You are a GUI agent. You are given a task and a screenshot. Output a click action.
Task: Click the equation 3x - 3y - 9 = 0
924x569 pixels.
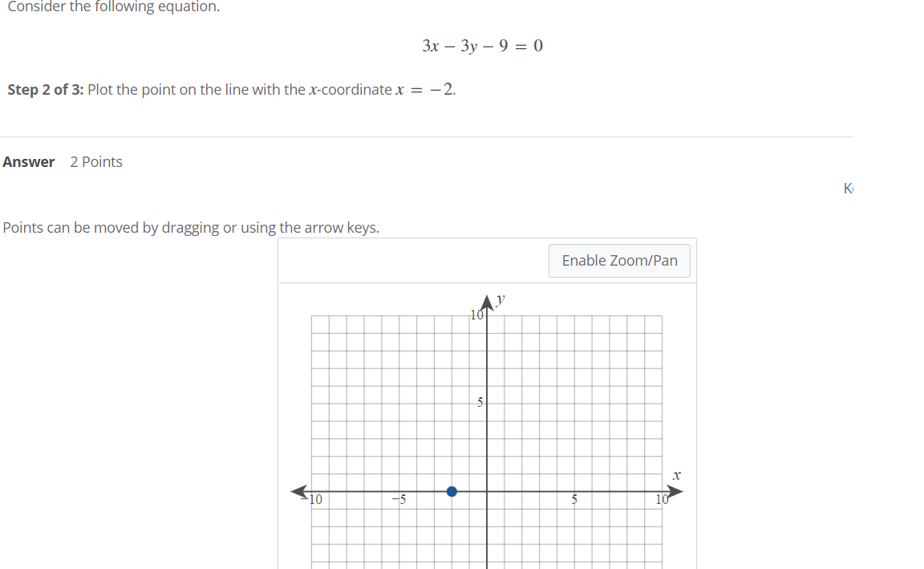pos(482,46)
